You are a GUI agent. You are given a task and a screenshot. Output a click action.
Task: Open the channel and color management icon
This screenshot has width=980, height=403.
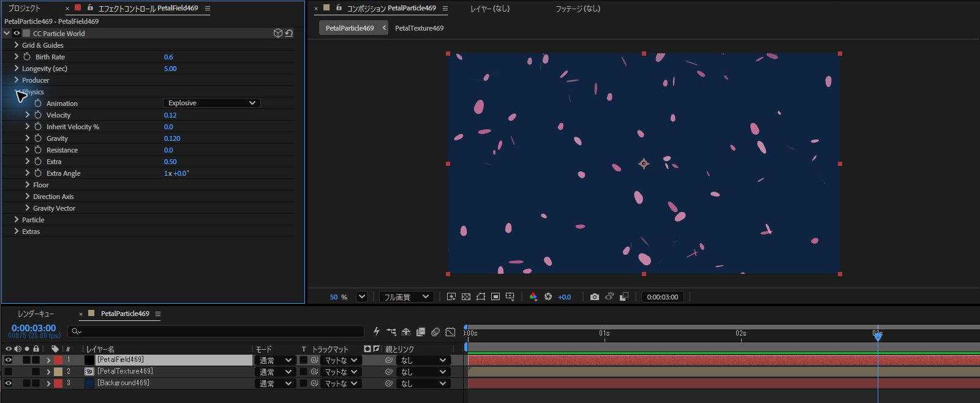[x=533, y=296]
